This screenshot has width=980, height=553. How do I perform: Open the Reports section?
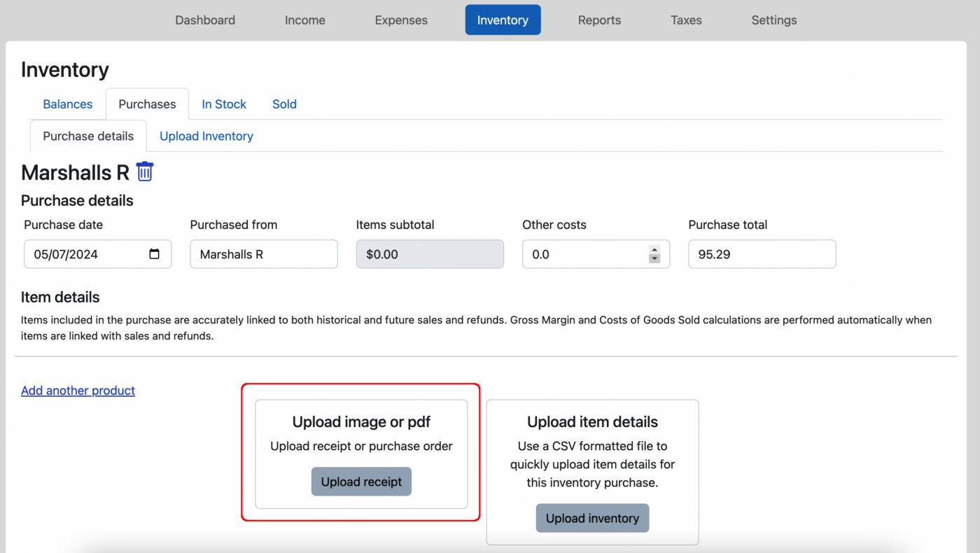599,20
